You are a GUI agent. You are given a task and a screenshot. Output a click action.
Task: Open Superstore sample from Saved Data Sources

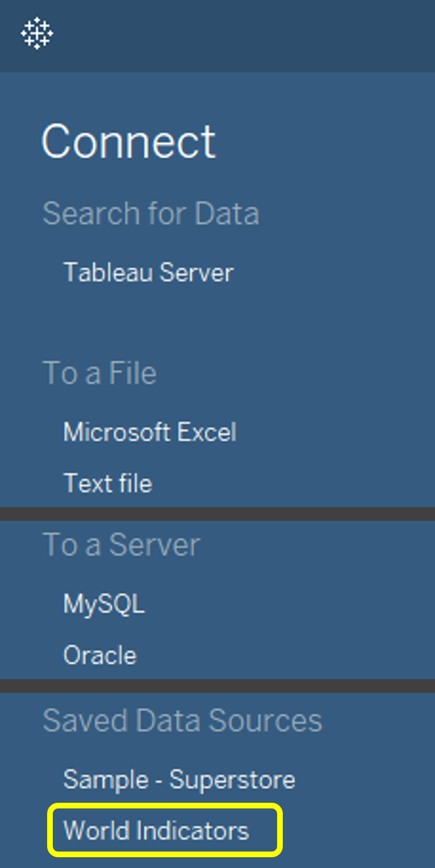tap(179, 779)
